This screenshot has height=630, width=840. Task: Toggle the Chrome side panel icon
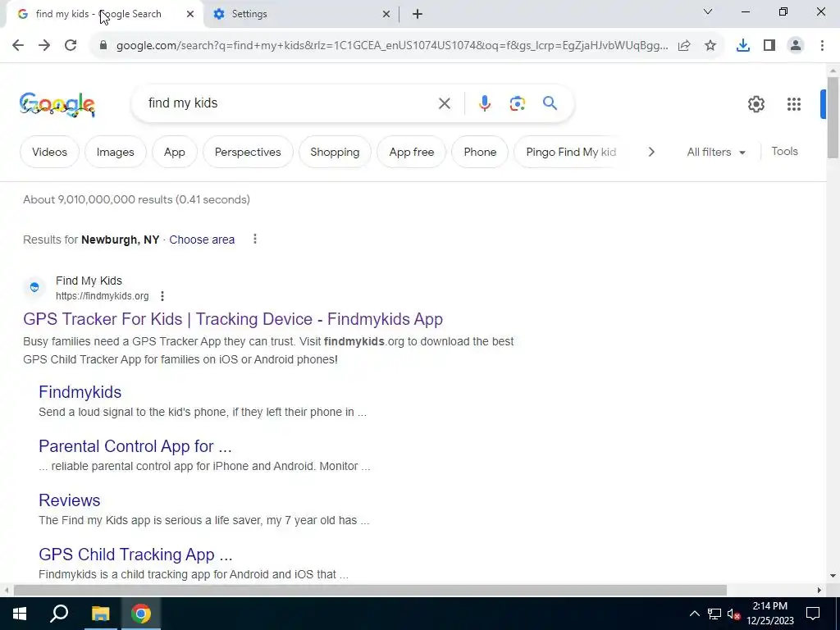click(769, 46)
